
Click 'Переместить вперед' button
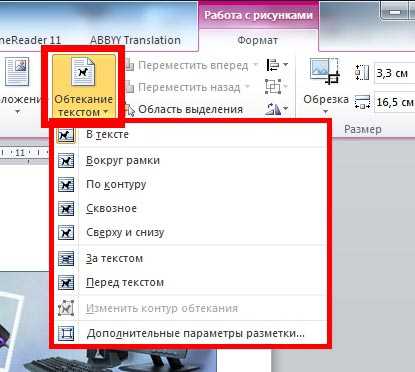pyautogui.click(x=192, y=65)
